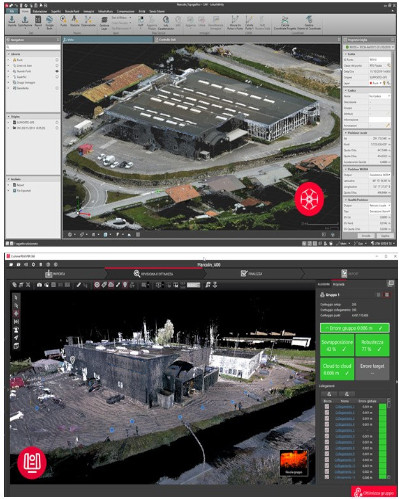The image size is (399, 499).
Task: Open the Report step in Cyclone
Action: (x=349, y=274)
